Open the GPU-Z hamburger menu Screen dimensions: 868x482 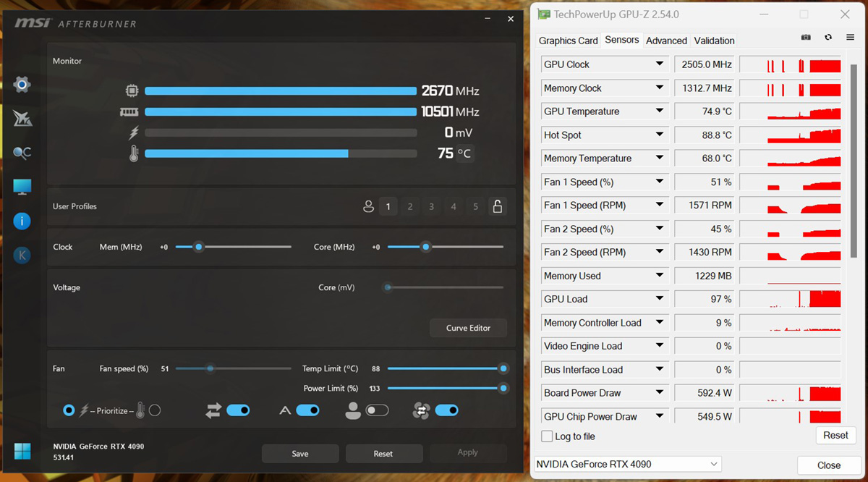849,37
